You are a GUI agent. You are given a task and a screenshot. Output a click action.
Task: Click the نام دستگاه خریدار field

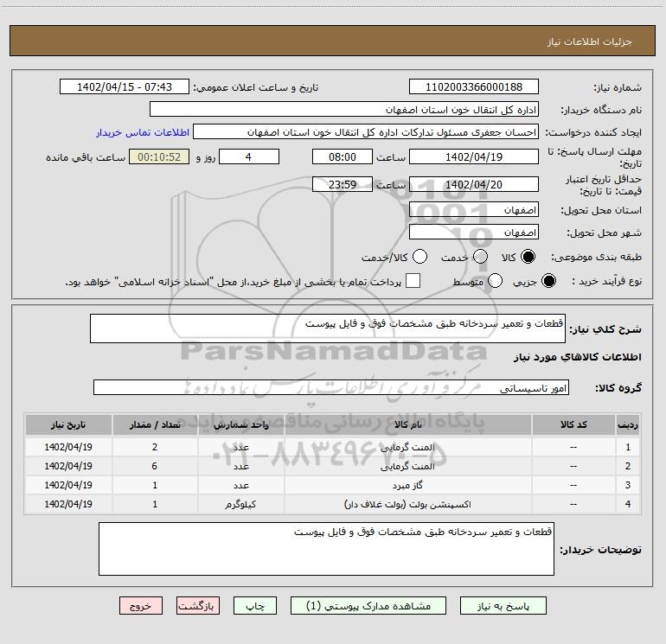[344, 110]
